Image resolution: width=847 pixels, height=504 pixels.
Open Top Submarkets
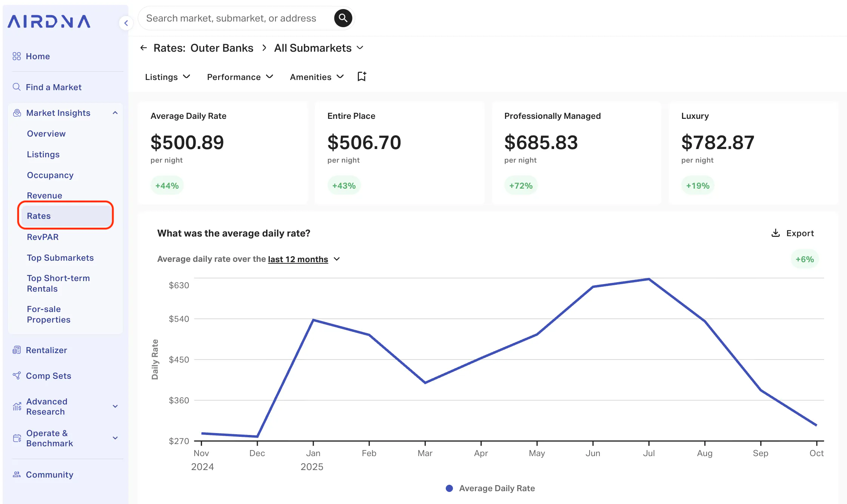60,258
